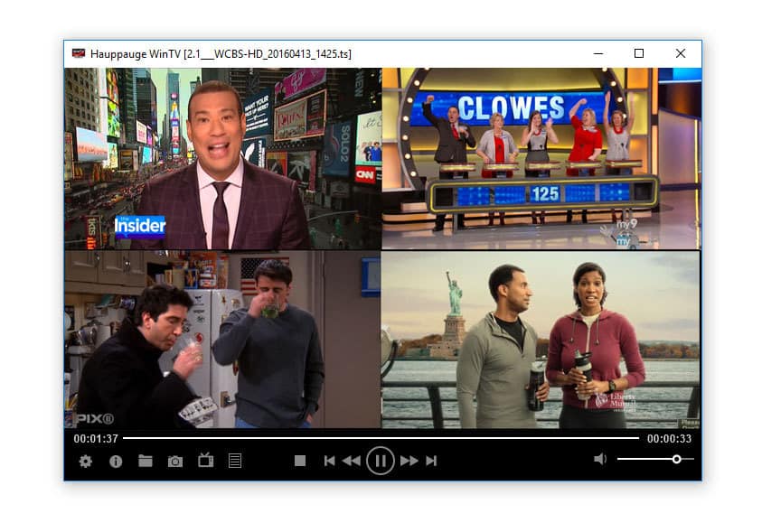
Task: Select the Statue of Liberty commercial video
Action: click(541, 340)
